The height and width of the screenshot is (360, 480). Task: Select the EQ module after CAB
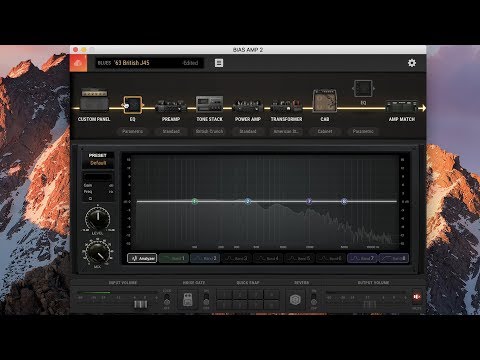point(363,89)
